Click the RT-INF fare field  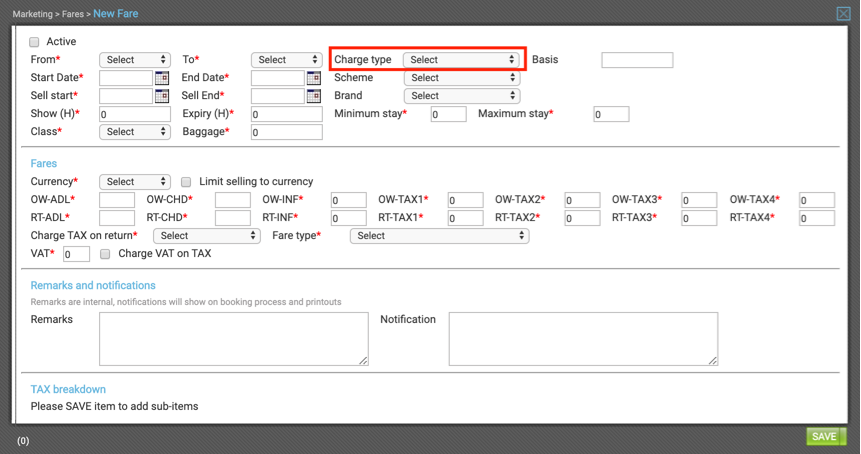[349, 218]
